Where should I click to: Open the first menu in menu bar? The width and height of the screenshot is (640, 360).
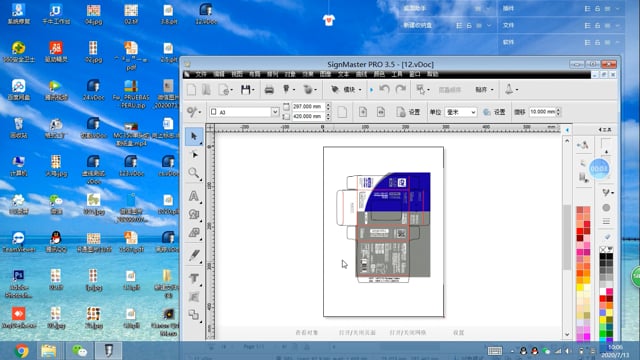(200, 74)
